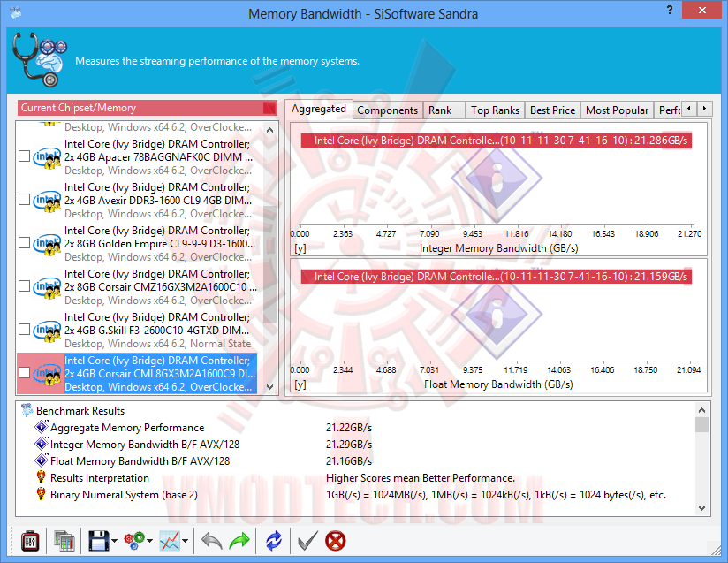Click the [y] label under float chart
The height and width of the screenshot is (563, 728).
point(300,384)
